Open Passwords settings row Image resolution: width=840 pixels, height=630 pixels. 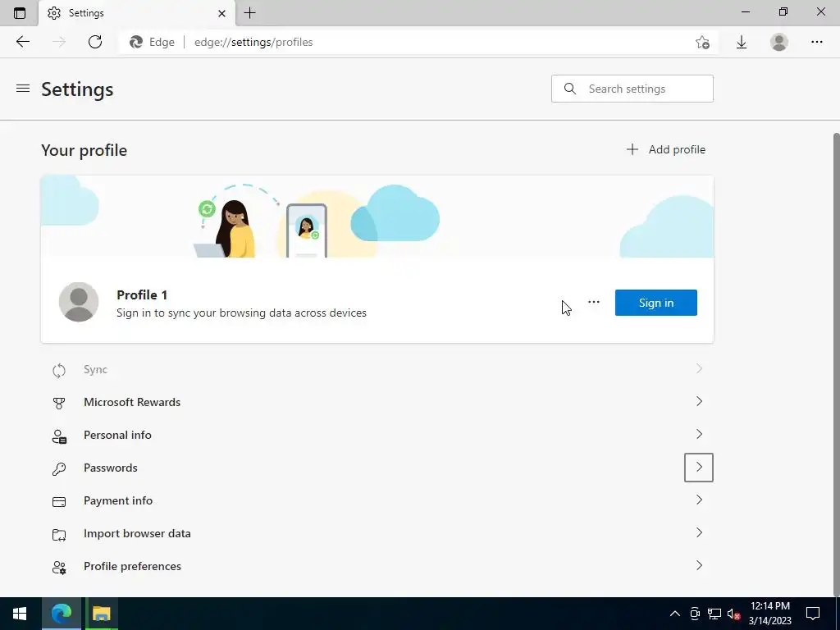coord(377,468)
